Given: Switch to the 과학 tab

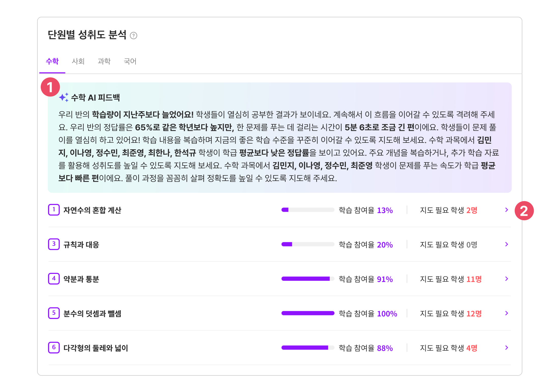Looking at the screenshot, I should coord(104,61).
